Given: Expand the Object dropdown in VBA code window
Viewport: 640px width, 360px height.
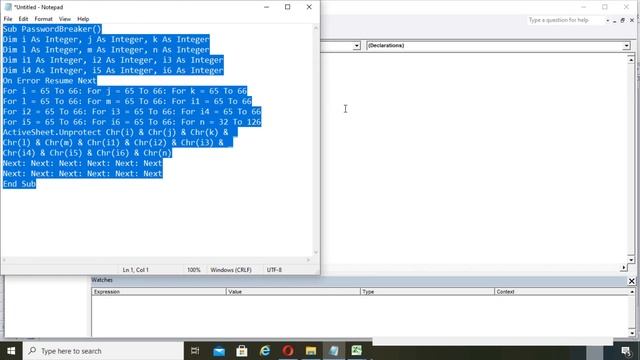Looking at the screenshot, I should click(x=357, y=46).
